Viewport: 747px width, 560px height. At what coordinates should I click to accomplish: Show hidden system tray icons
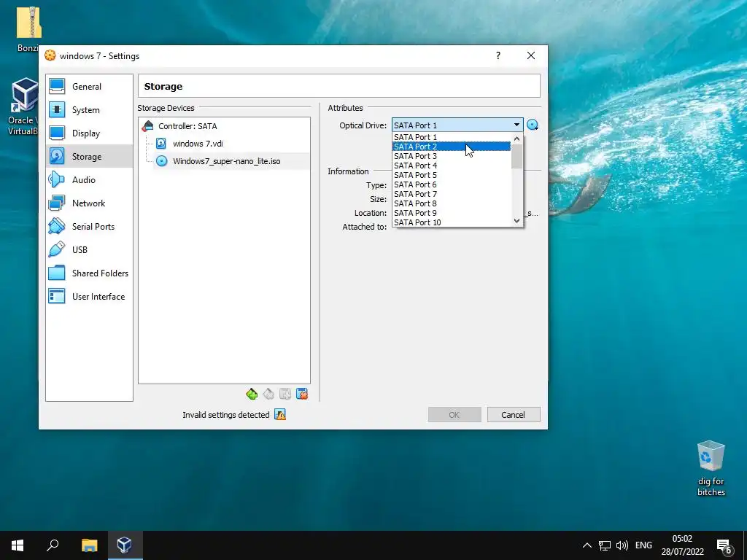587,545
